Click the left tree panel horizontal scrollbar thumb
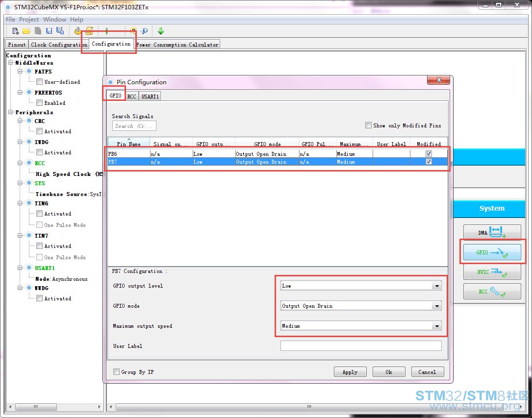This screenshot has width=532, height=418. tap(36, 406)
